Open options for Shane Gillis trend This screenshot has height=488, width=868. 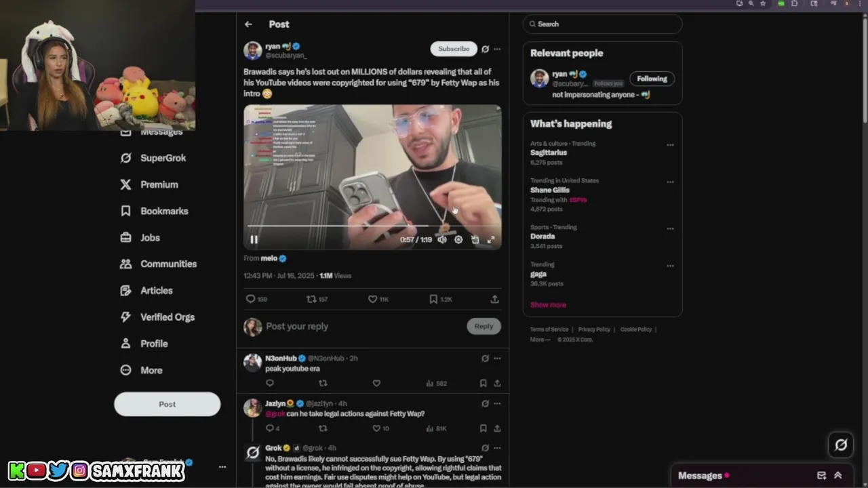point(670,182)
